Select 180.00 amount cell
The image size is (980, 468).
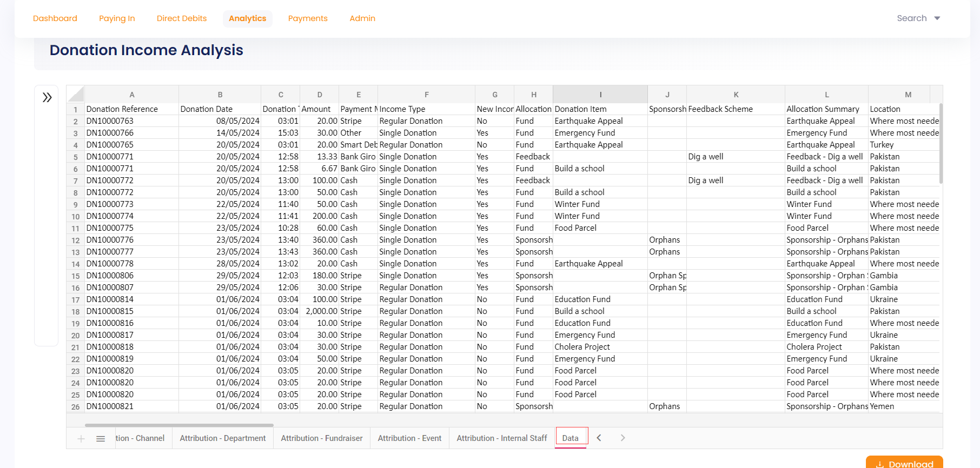tap(320, 276)
